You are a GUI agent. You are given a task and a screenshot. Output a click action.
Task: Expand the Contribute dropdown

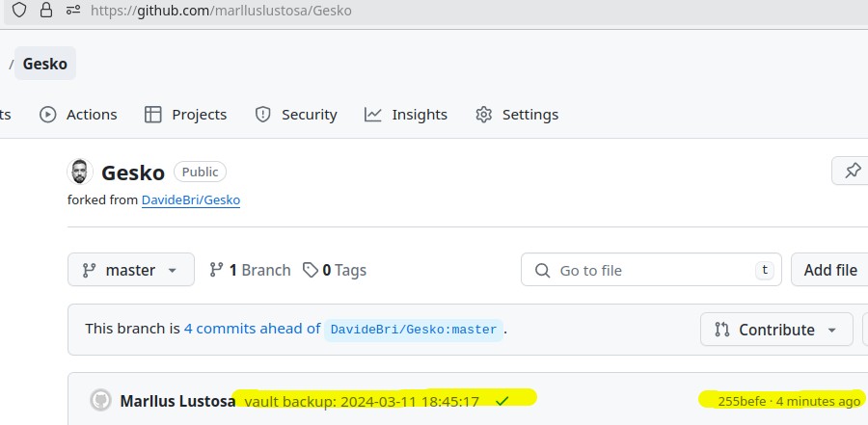[776, 330]
